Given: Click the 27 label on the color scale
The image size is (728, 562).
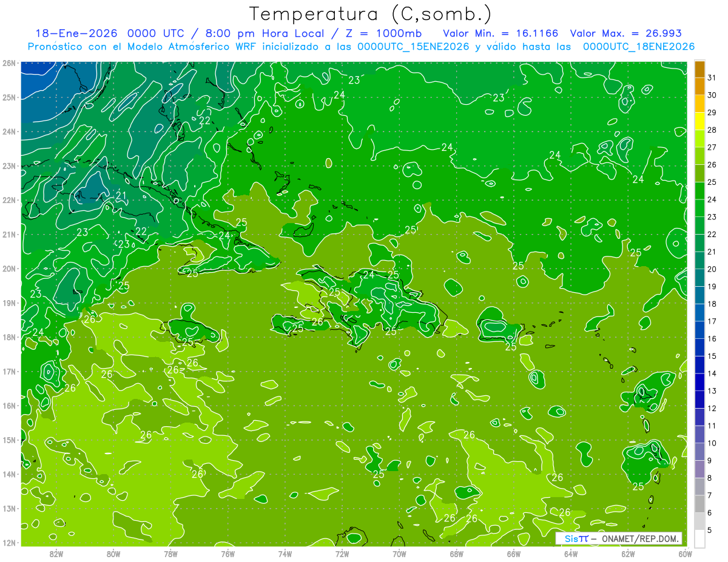Looking at the screenshot, I should (x=712, y=147).
